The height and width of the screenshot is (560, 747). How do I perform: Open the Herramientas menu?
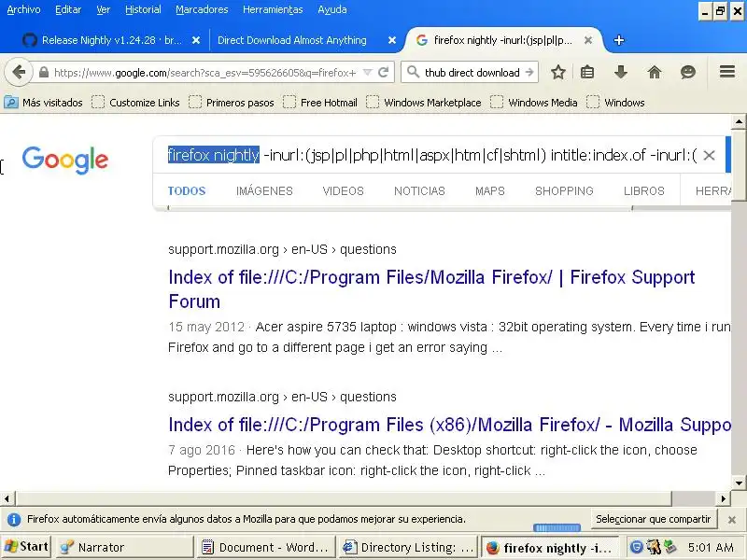coord(273,9)
